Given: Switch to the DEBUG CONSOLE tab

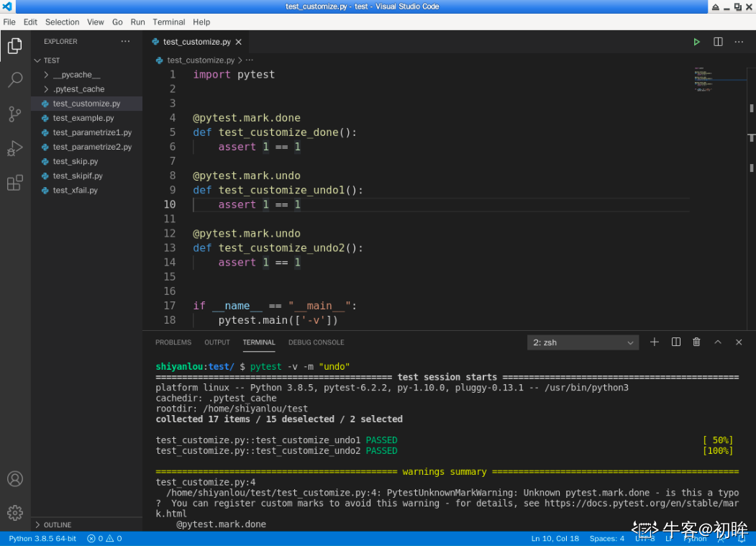Looking at the screenshot, I should click(x=316, y=342).
